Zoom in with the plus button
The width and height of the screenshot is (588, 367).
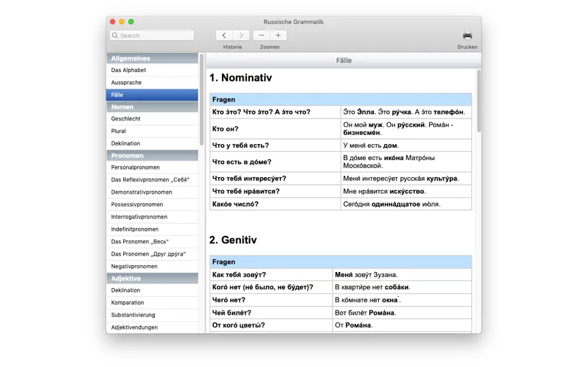pyautogui.click(x=278, y=35)
